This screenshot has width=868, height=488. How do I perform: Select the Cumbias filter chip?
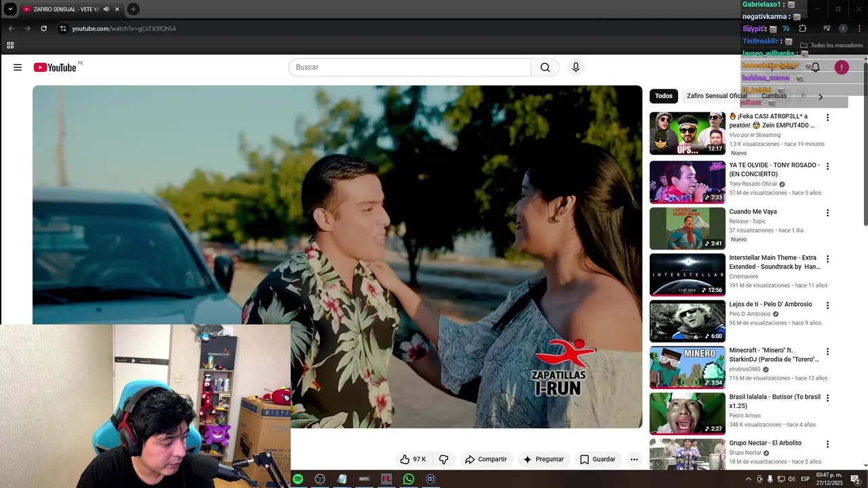[x=774, y=96]
